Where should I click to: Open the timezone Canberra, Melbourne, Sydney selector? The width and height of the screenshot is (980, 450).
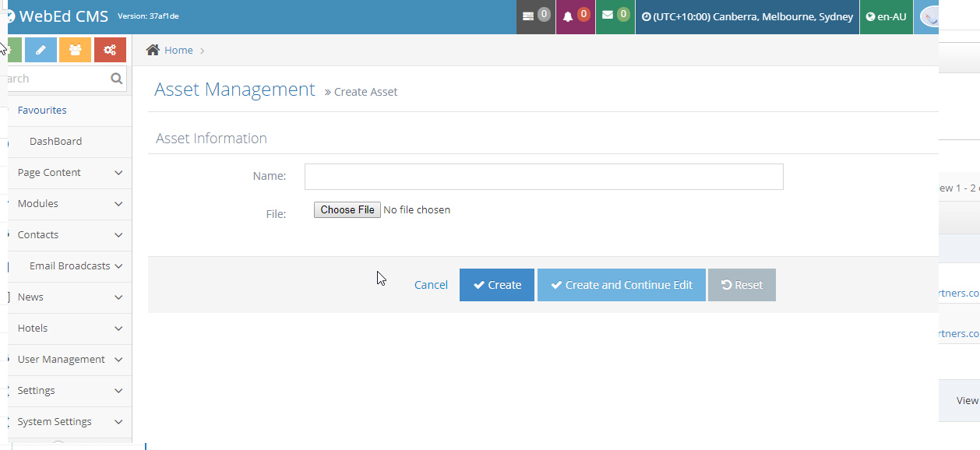point(746,16)
